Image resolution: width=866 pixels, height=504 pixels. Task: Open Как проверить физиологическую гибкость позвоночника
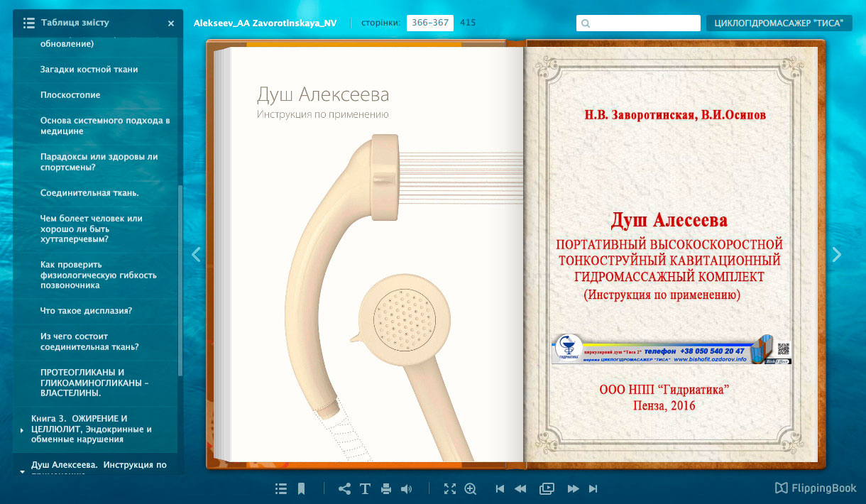(99, 275)
